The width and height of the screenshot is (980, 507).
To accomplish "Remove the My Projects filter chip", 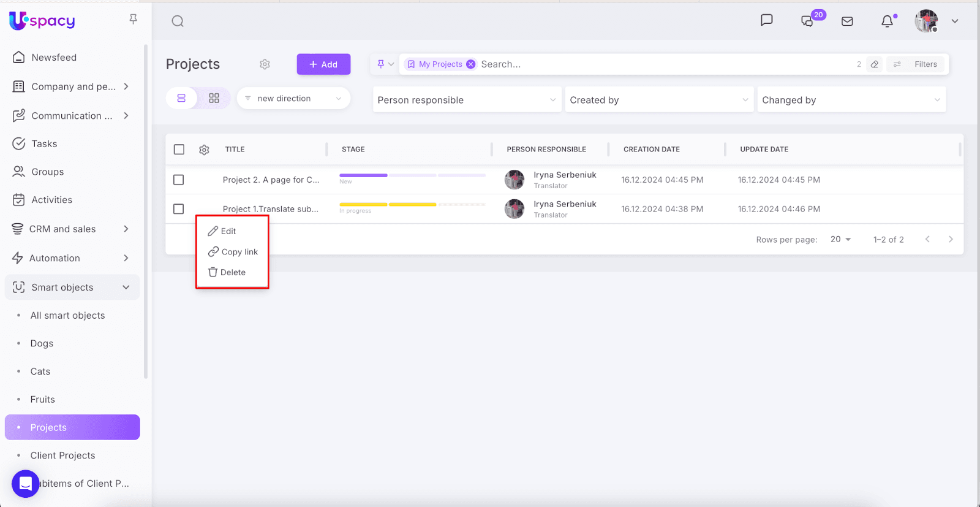I will [x=470, y=64].
